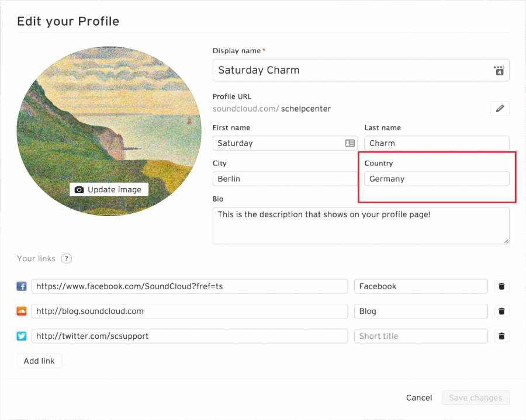The width and height of the screenshot is (526, 420).
Task: Click the Add link button
Action: [x=39, y=361]
